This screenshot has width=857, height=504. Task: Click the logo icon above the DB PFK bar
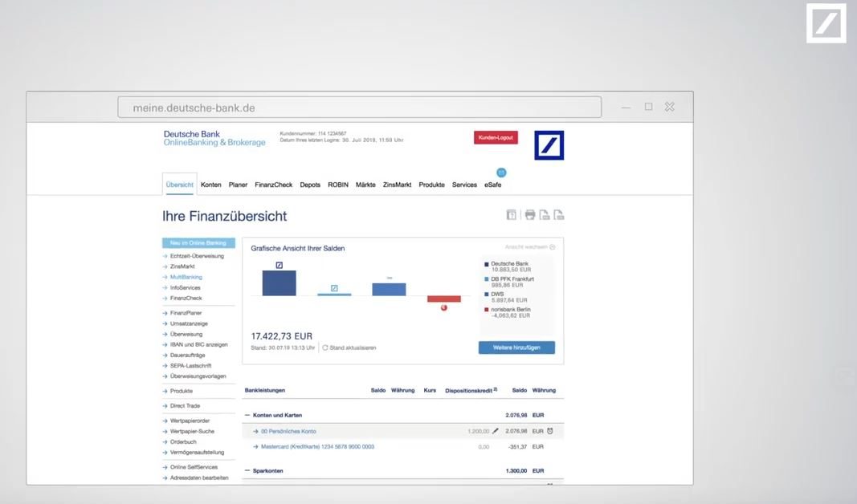tap(334, 288)
